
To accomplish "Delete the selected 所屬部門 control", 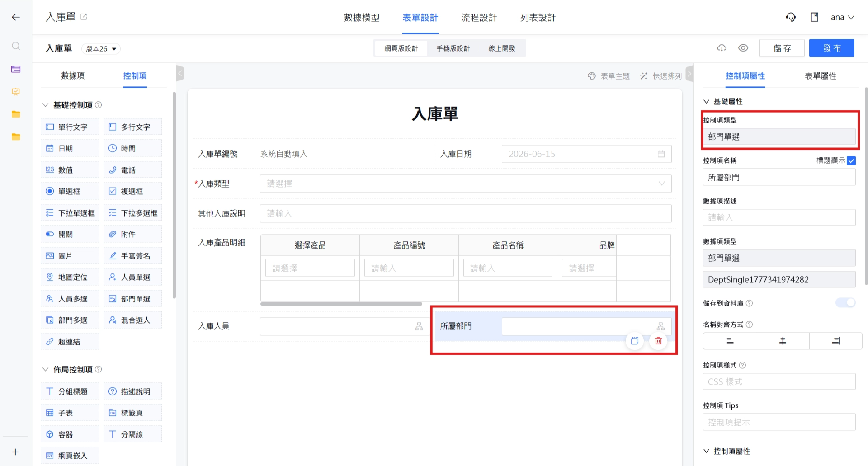I will pyautogui.click(x=658, y=341).
